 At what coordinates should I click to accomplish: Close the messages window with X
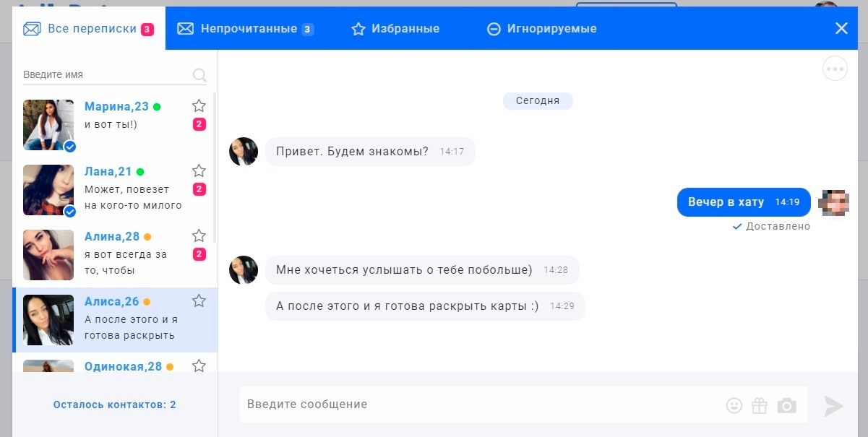(841, 28)
